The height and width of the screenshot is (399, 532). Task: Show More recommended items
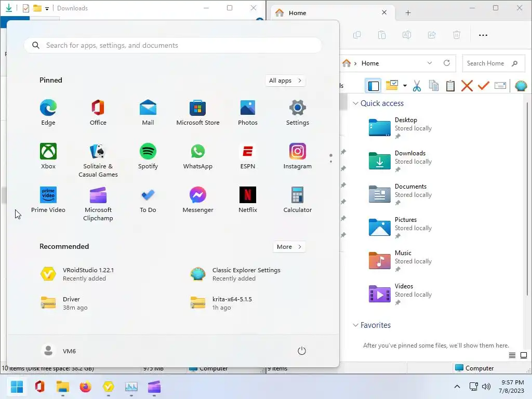tap(289, 247)
